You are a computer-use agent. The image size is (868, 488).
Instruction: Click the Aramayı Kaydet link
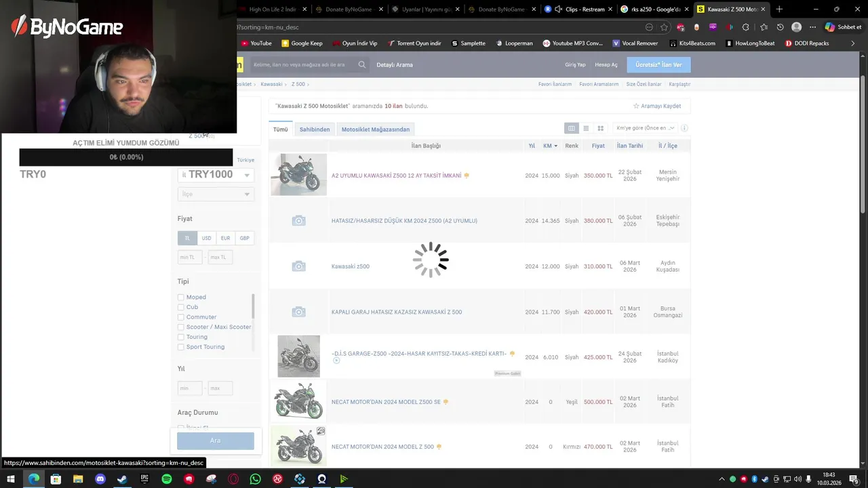(x=657, y=106)
